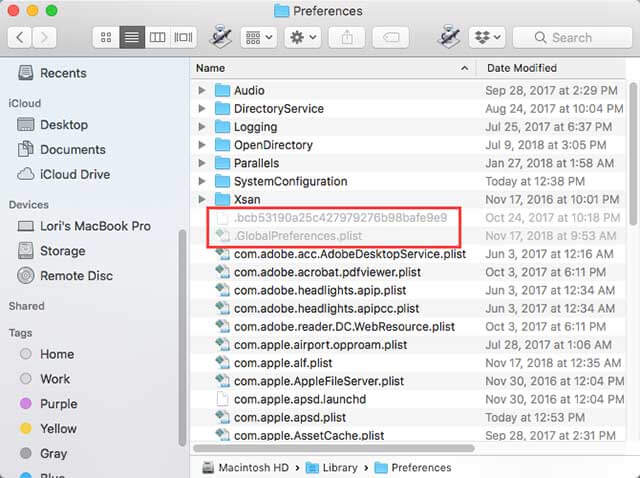The image size is (640, 478).
Task: Select the com.apple.apsd.launchd file icon
Action: (222, 399)
